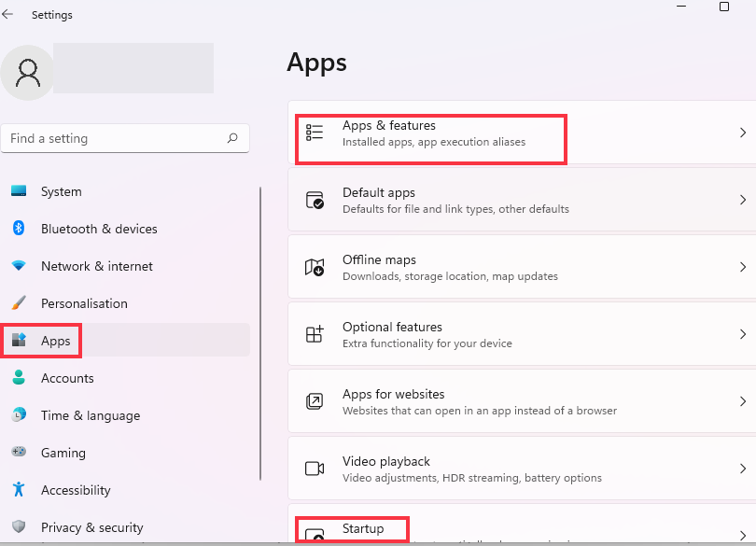The height and width of the screenshot is (546, 756).
Task: Click the Apps & features list icon
Action: 315,133
